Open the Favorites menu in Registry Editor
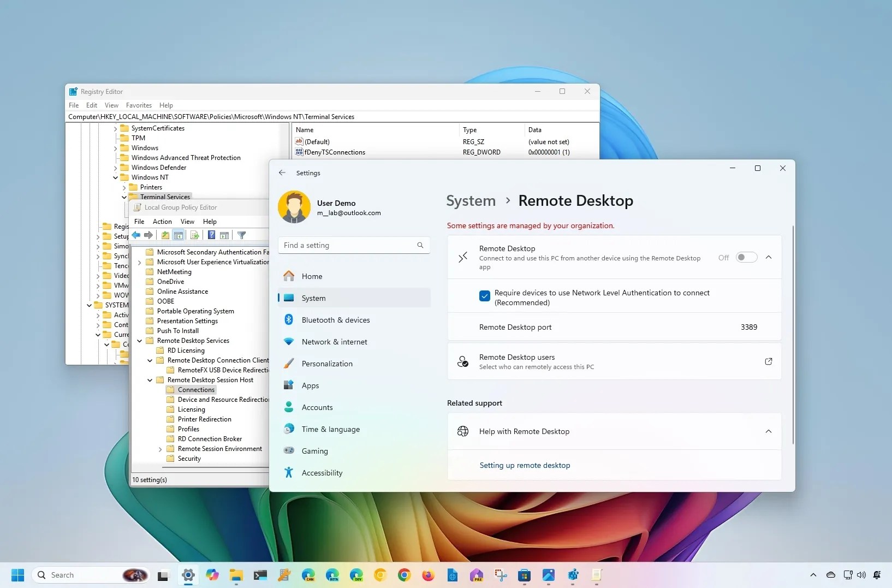Screen dimensions: 892x588 point(139,105)
